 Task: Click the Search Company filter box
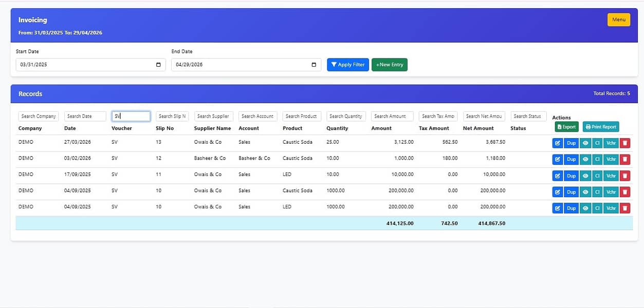[39, 117]
